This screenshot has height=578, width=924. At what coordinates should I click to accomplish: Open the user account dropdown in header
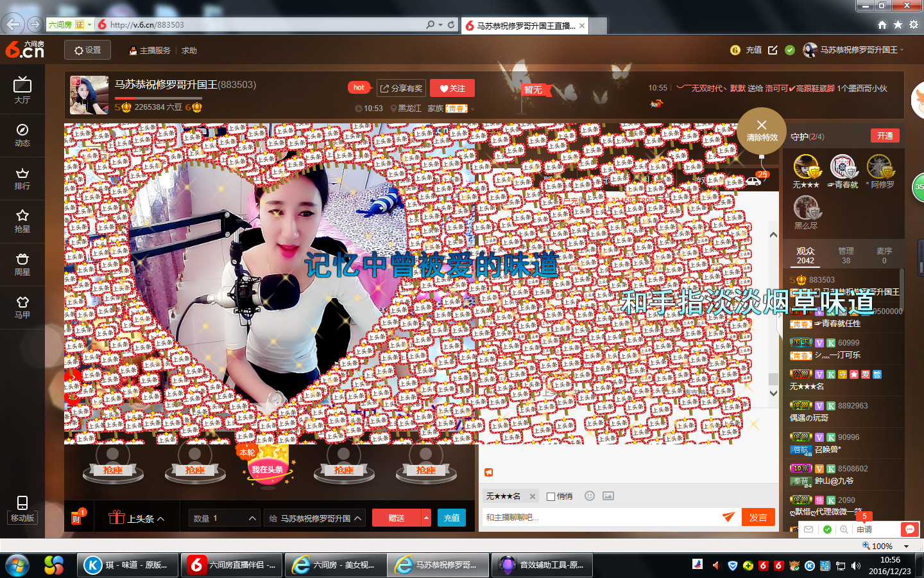click(902, 50)
